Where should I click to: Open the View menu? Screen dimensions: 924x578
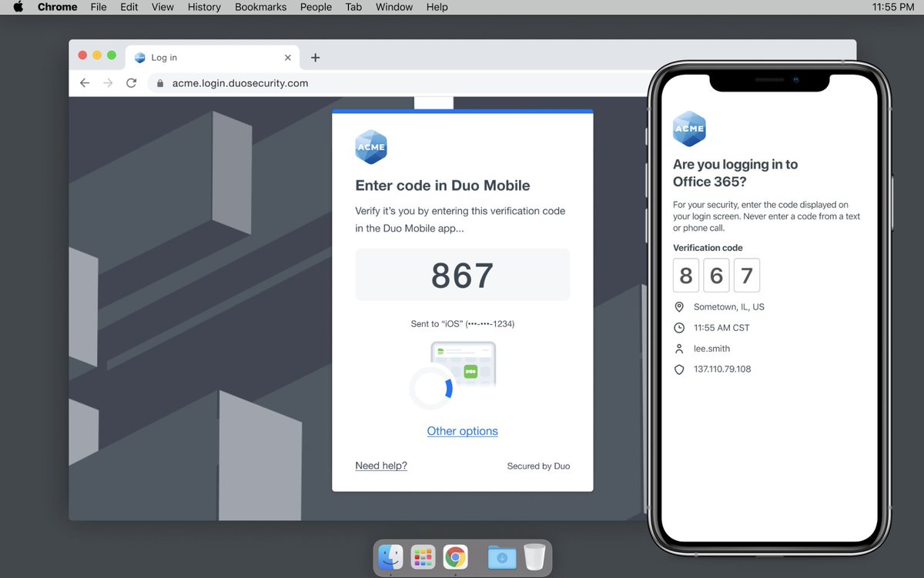coord(162,7)
